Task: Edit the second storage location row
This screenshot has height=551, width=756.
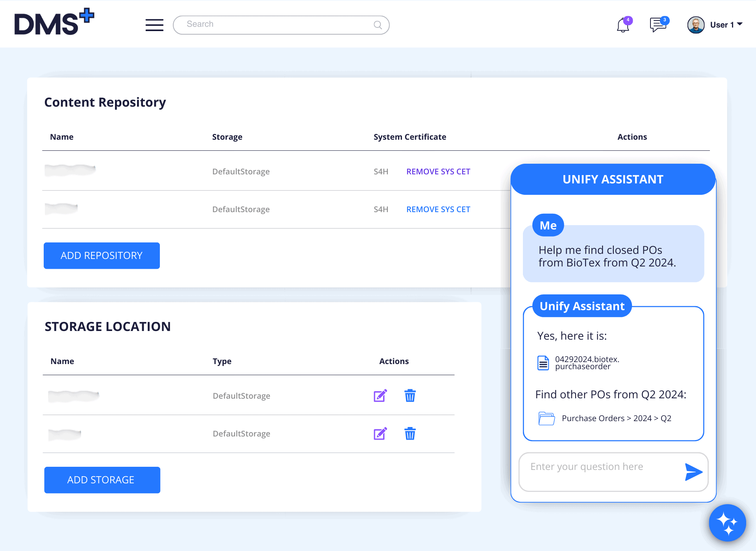Action: click(x=380, y=433)
